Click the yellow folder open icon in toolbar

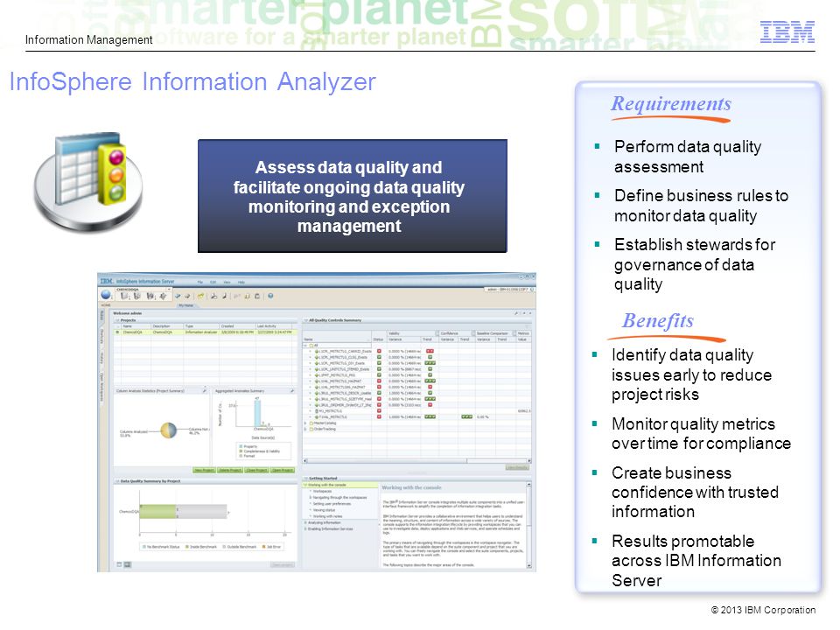[201, 296]
